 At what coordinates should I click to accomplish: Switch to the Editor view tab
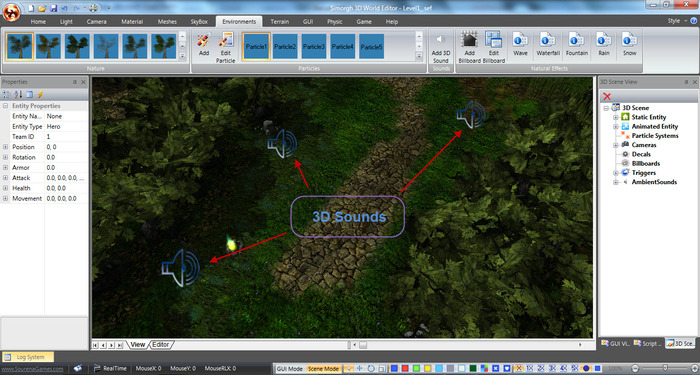coord(161,345)
